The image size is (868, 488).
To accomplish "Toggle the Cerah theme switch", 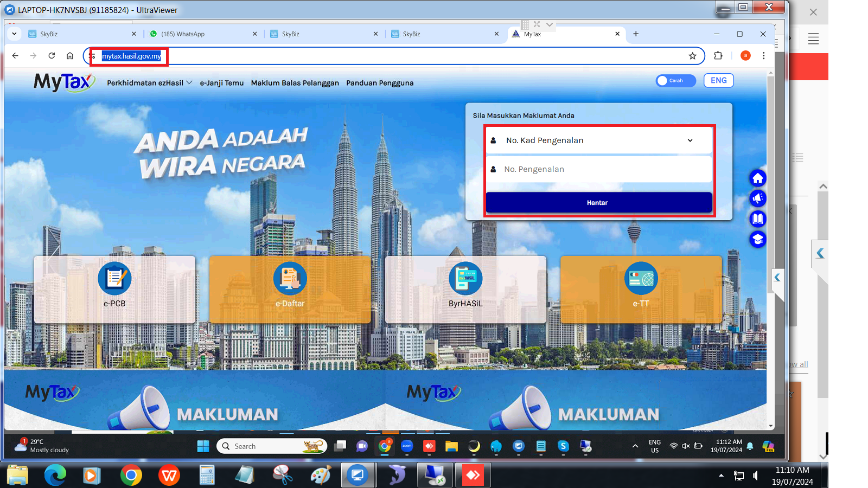I will [675, 81].
